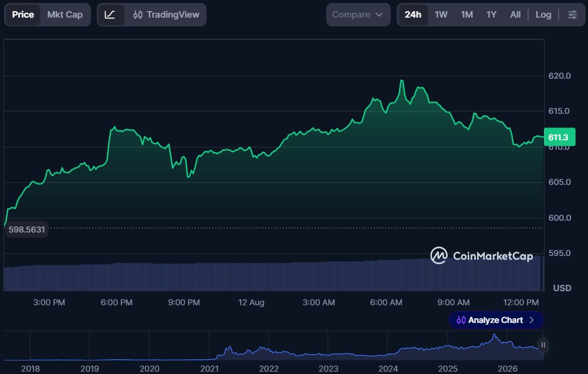Click the USD currency label
This screenshot has height=374, width=588.
tap(562, 288)
